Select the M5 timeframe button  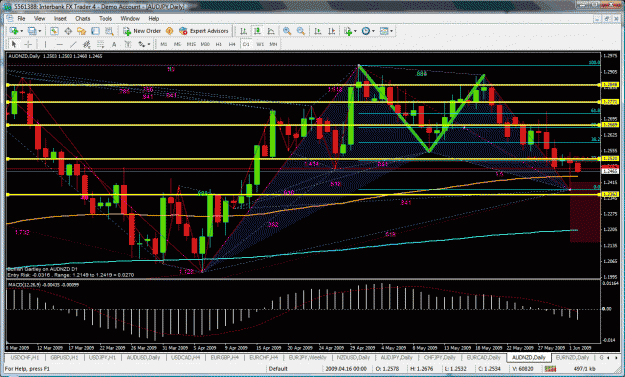point(177,44)
